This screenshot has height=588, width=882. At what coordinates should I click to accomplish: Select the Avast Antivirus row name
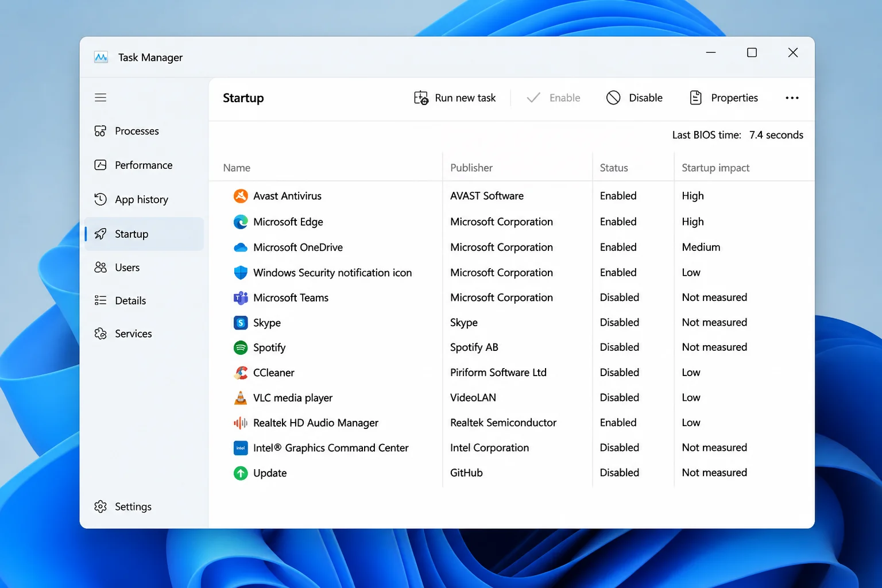[x=287, y=196]
